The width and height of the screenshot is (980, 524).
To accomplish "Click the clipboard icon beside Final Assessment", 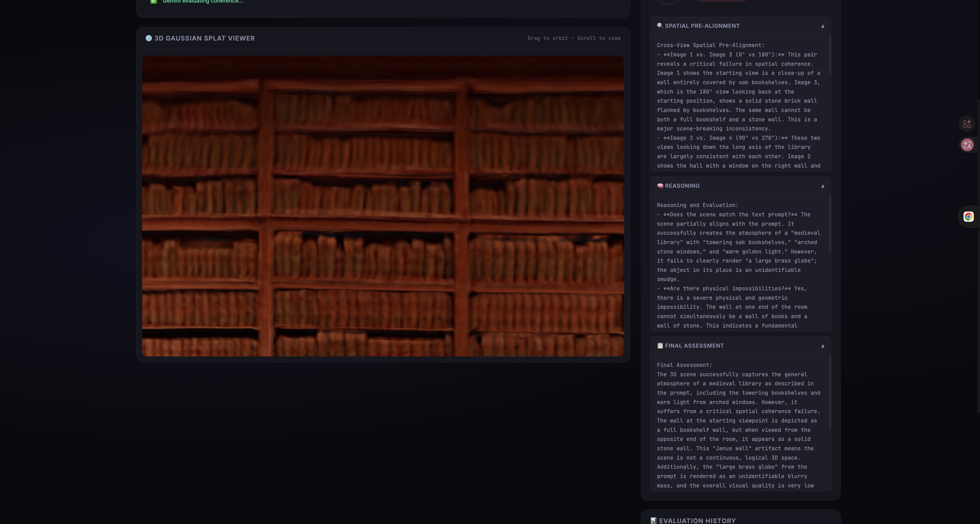I will pos(660,345).
